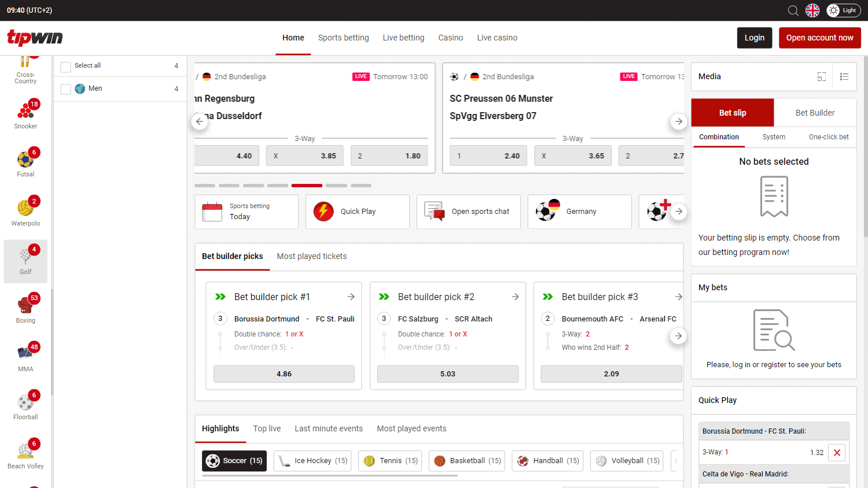Open Germany soccer shortcut

[580, 212]
